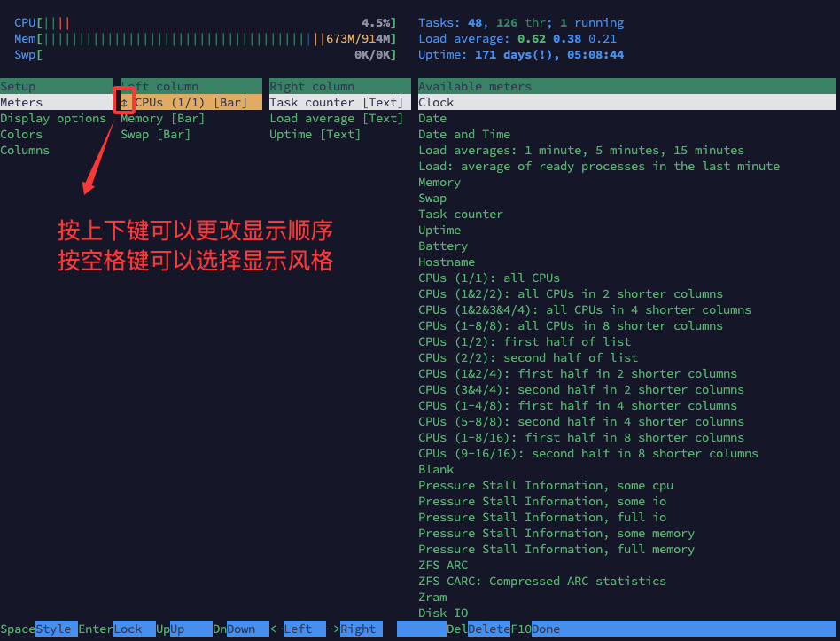Select Meters in the Setup panel
This screenshot has width=840, height=641.
21,103
